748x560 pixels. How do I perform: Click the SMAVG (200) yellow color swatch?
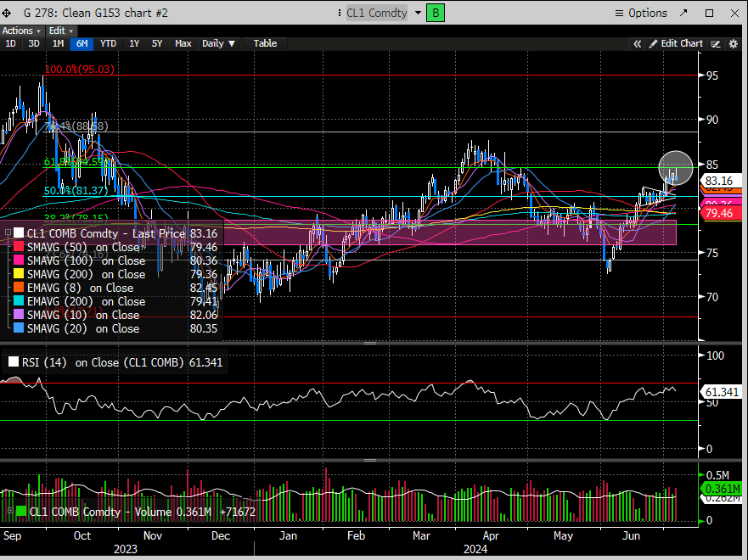[x=19, y=274]
